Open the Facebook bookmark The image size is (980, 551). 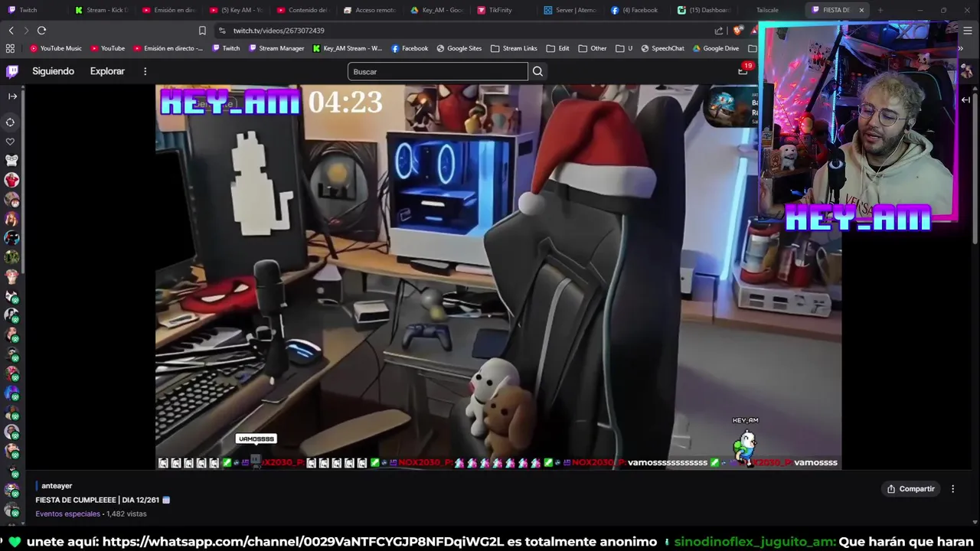(x=410, y=48)
